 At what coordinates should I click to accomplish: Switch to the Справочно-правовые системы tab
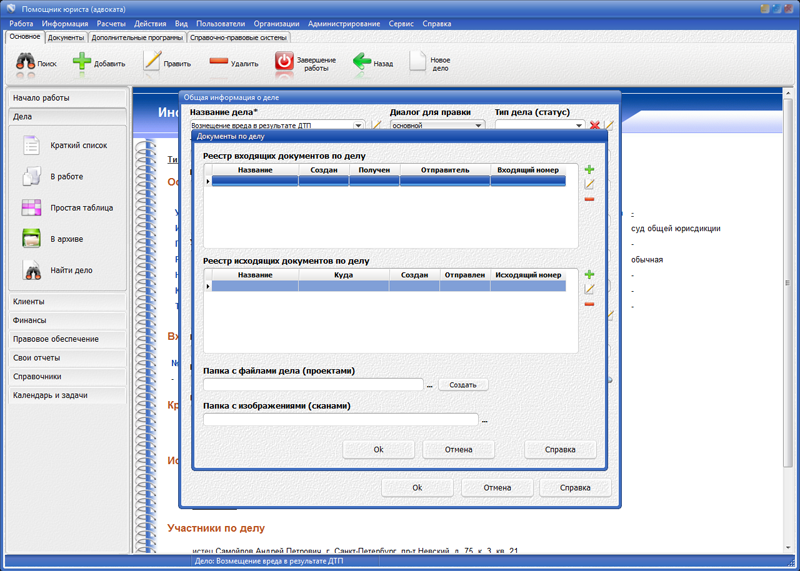click(x=239, y=37)
